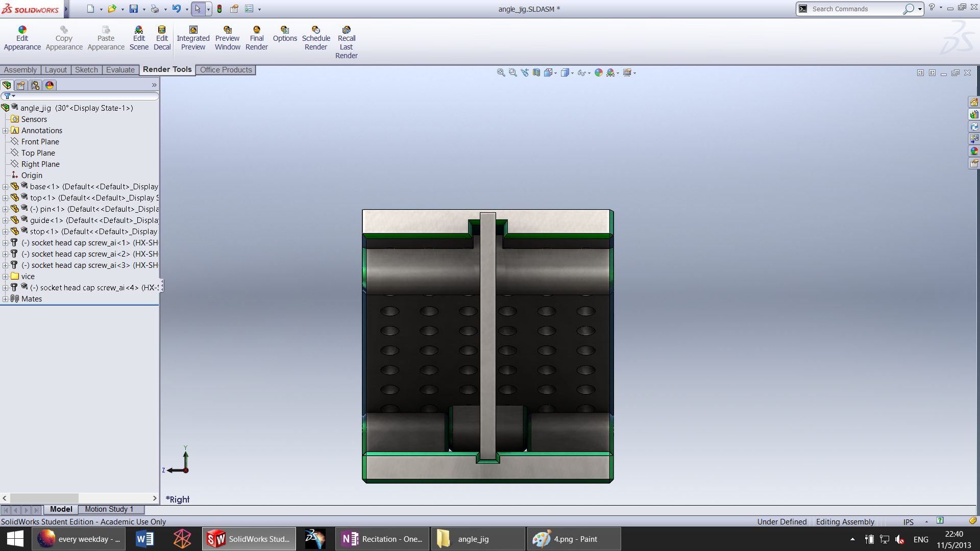This screenshot has width=980, height=551.
Task: Switch to FeatureManager design tree tab
Action: point(7,85)
